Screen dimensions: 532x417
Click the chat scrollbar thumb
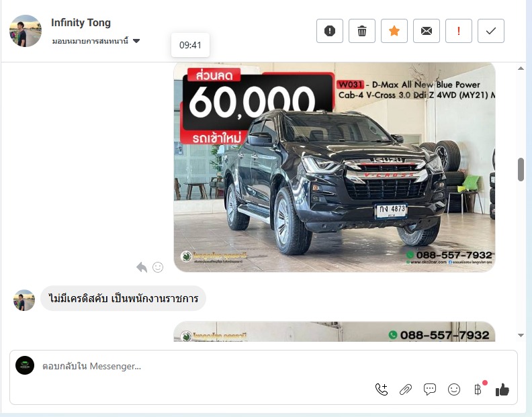(521, 170)
